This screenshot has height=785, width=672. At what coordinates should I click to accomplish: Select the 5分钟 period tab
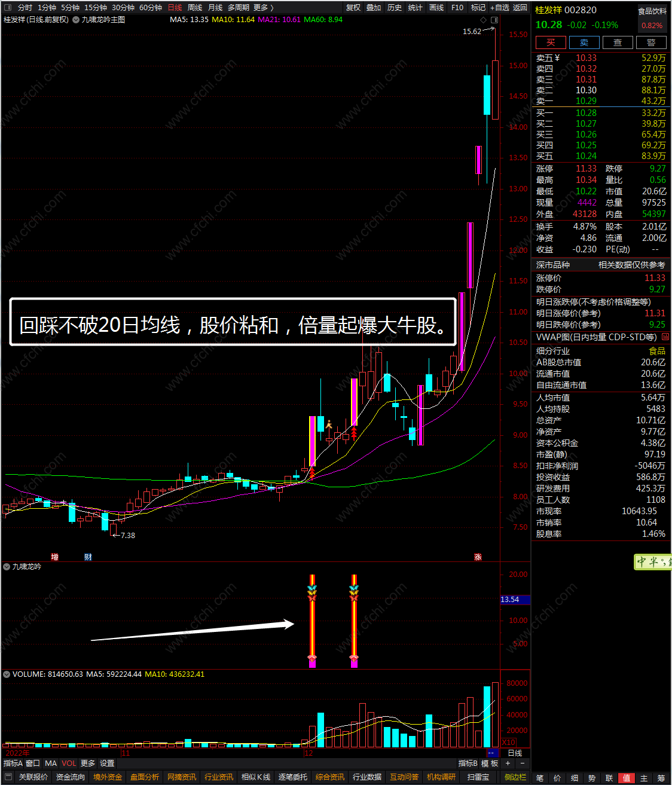(x=70, y=8)
